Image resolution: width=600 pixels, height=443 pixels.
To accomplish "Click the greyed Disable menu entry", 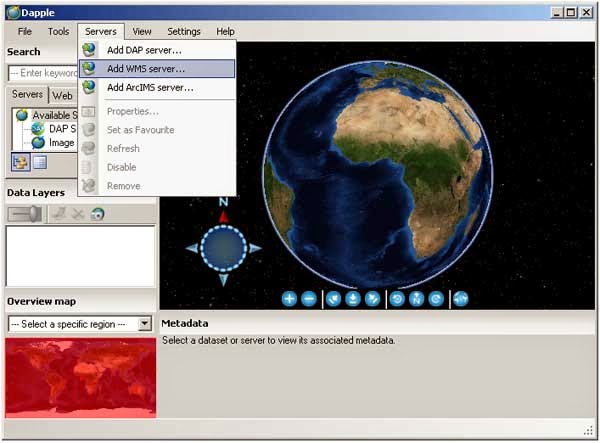I will point(157,167).
